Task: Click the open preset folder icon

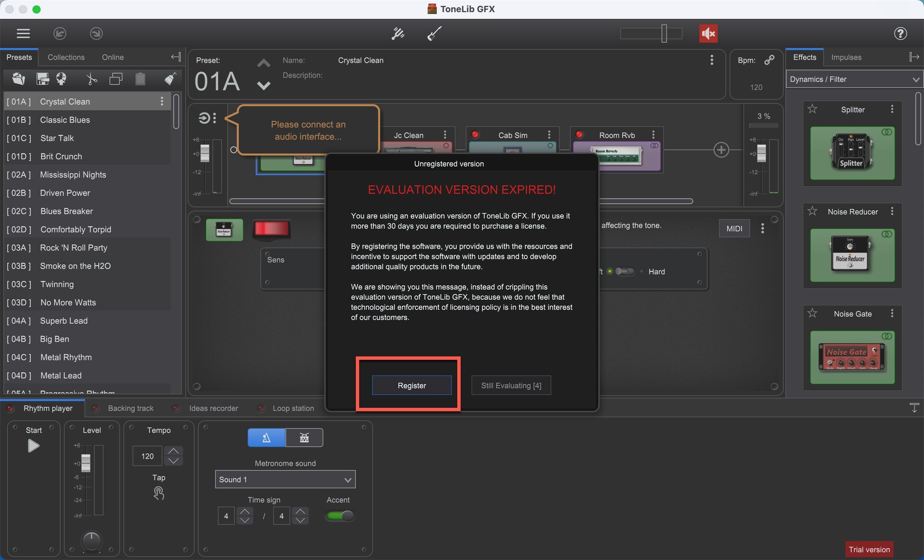Action: point(19,79)
